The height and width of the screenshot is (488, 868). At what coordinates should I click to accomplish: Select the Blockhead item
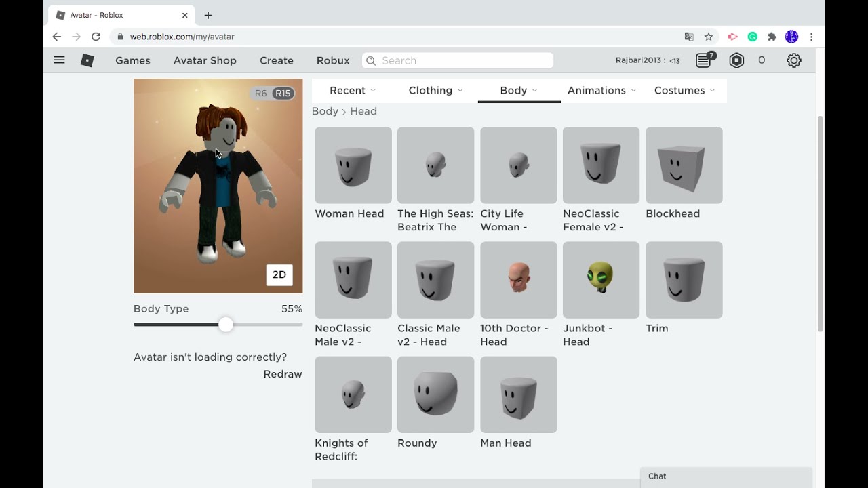pyautogui.click(x=684, y=165)
